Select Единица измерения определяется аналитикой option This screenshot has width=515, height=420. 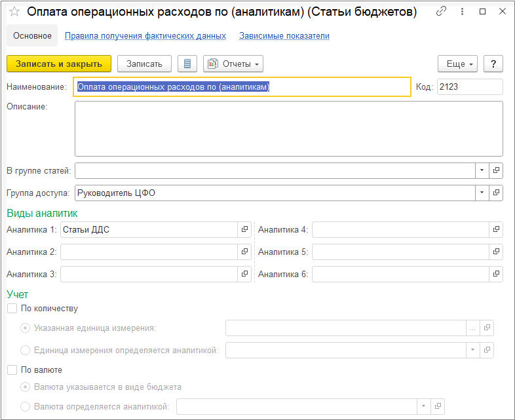26,350
